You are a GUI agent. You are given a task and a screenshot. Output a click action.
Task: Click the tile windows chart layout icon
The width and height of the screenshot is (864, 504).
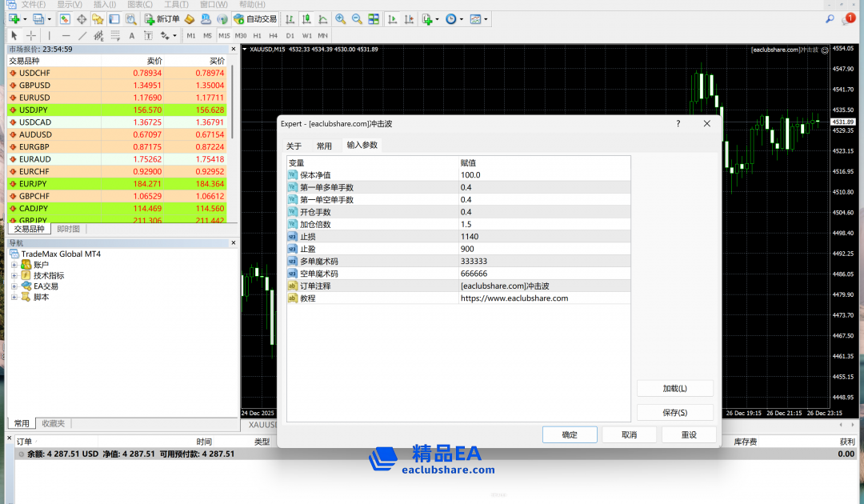(374, 18)
